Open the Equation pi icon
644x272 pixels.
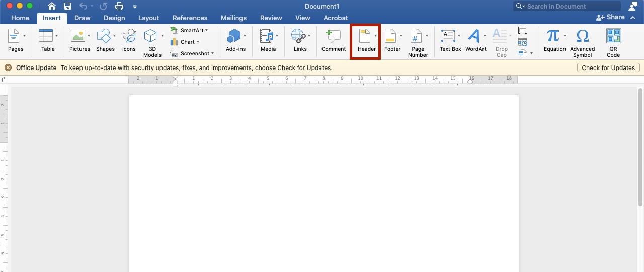(553, 36)
